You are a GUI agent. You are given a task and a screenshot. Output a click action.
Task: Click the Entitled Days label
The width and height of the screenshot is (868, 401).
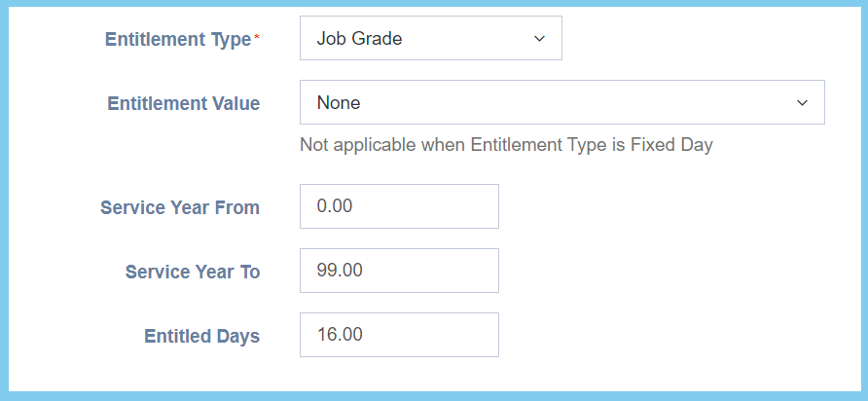coord(202,337)
